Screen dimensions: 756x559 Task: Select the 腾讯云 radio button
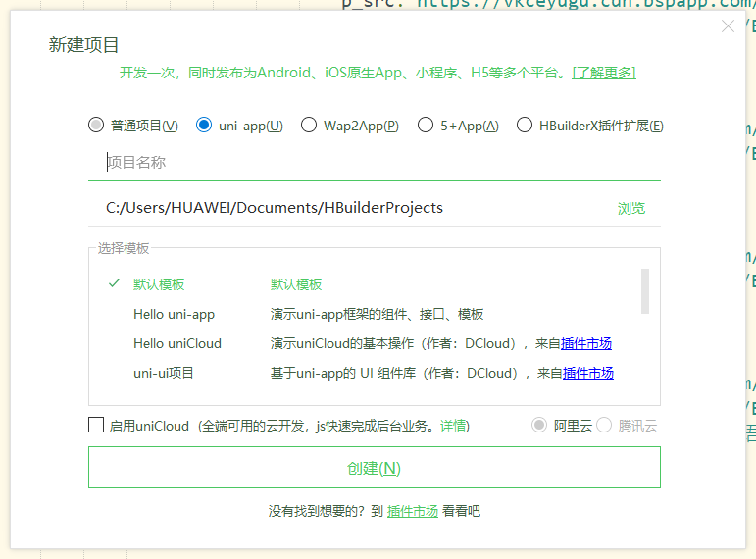[x=604, y=425]
